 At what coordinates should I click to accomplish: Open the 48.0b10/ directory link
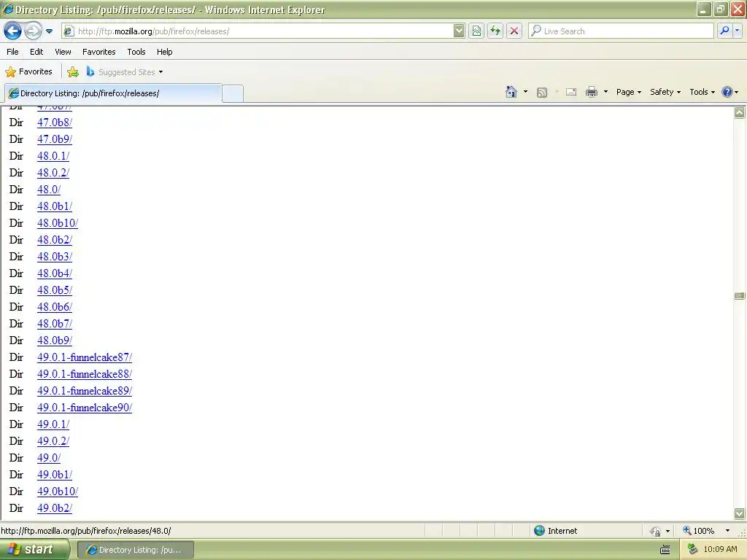(x=58, y=223)
